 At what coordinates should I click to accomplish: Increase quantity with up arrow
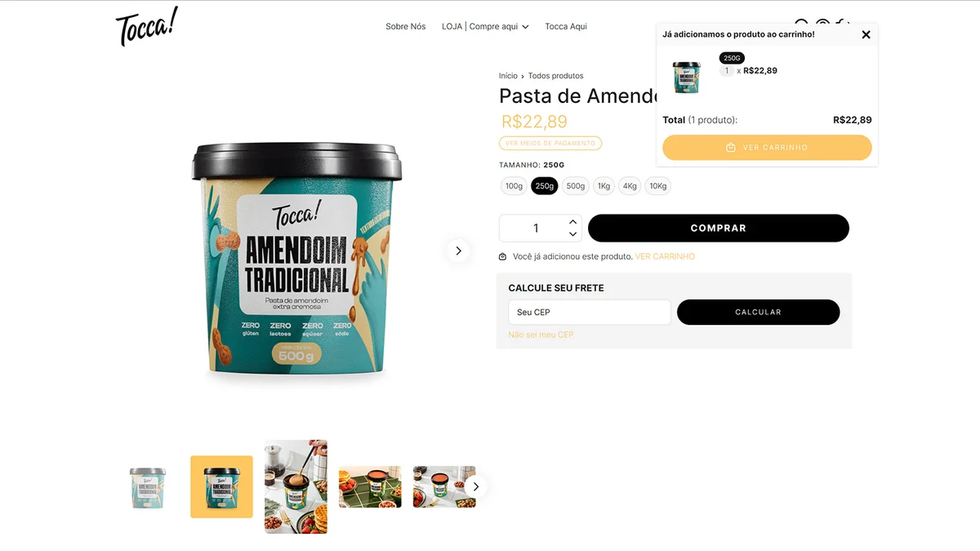572,222
